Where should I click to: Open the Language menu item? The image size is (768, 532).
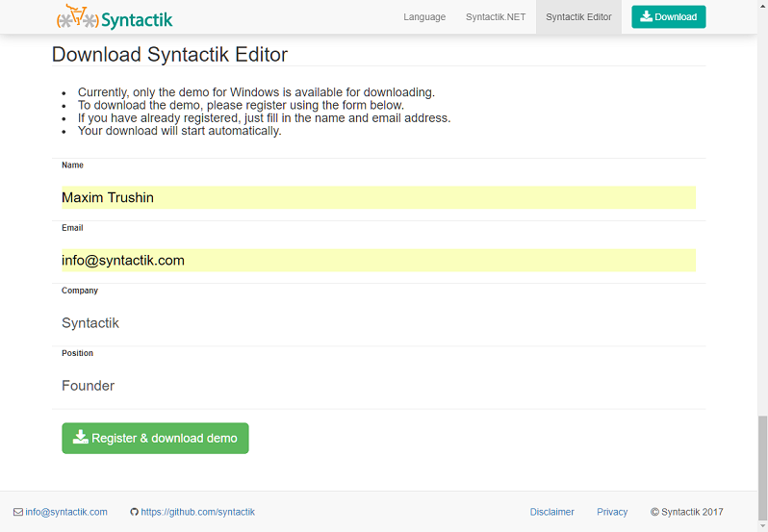(424, 17)
